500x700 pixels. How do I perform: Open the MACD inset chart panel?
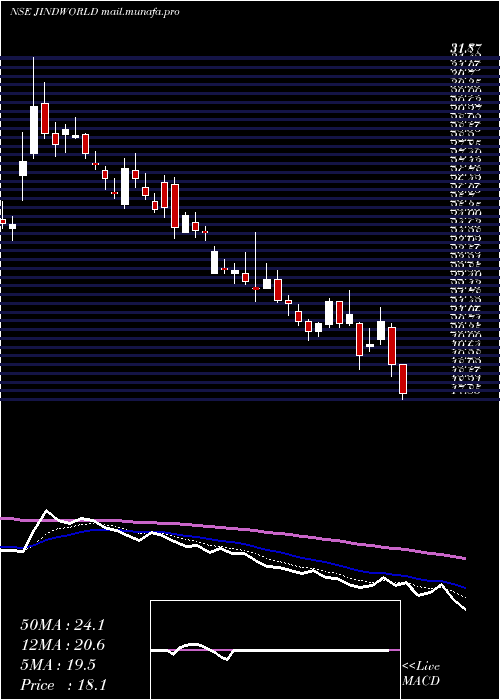(x=275, y=650)
